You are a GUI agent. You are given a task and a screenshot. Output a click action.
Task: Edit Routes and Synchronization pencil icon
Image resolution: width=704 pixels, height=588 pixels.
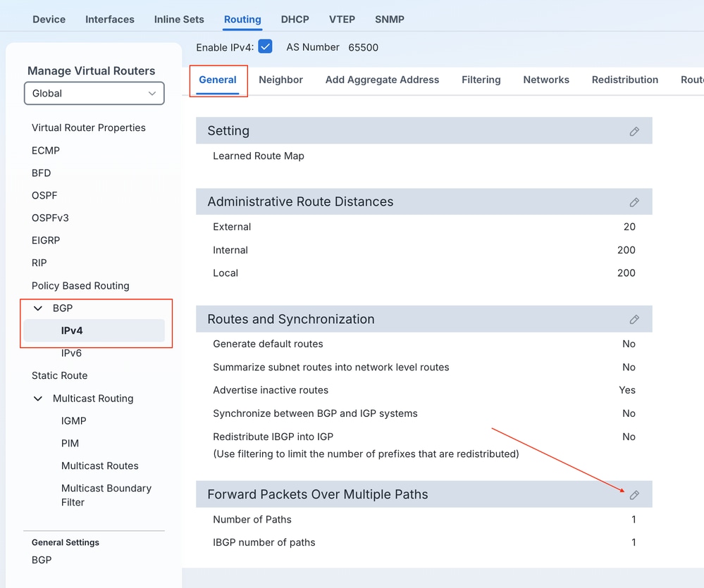coord(634,319)
